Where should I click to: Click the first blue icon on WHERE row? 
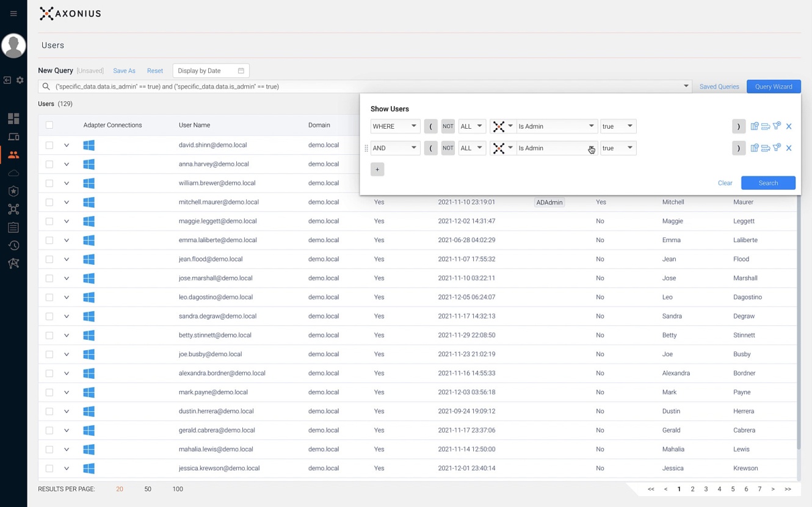(755, 126)
